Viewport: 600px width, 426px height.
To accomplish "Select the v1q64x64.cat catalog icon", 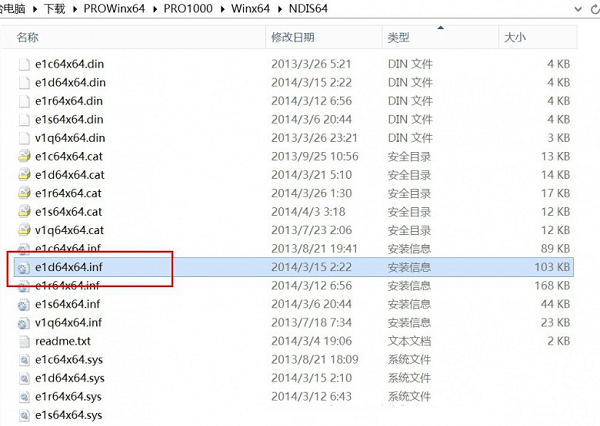I will 24,230.
